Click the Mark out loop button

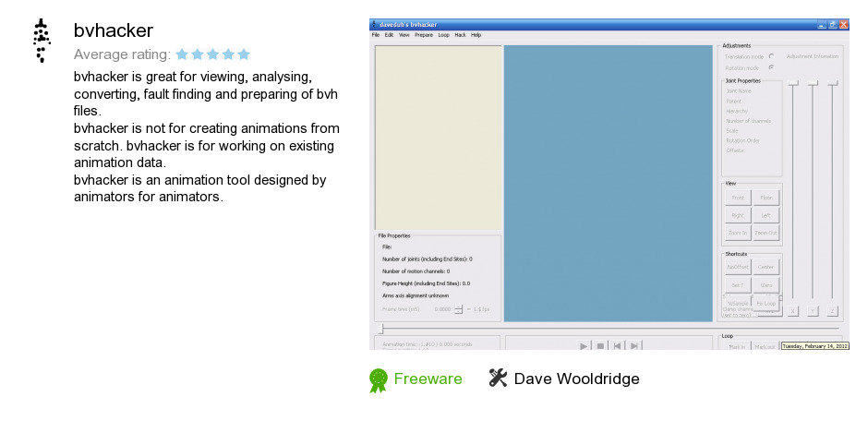tap(765, 346)
